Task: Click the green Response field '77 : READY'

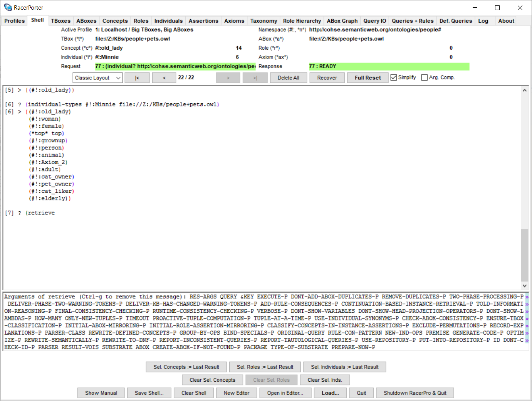Action: point(389,66)
